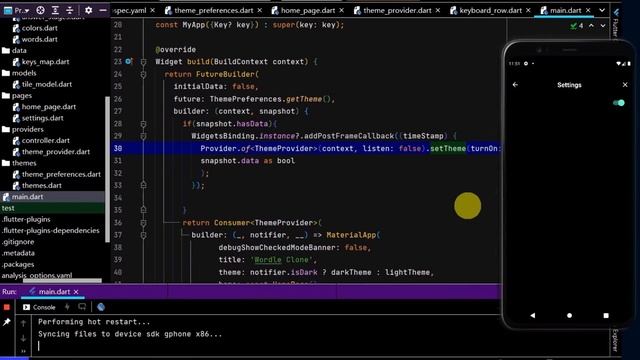Collapse the build method fold at line 23
This screenshot has height=360, width=640.
(x=143, y=62)
